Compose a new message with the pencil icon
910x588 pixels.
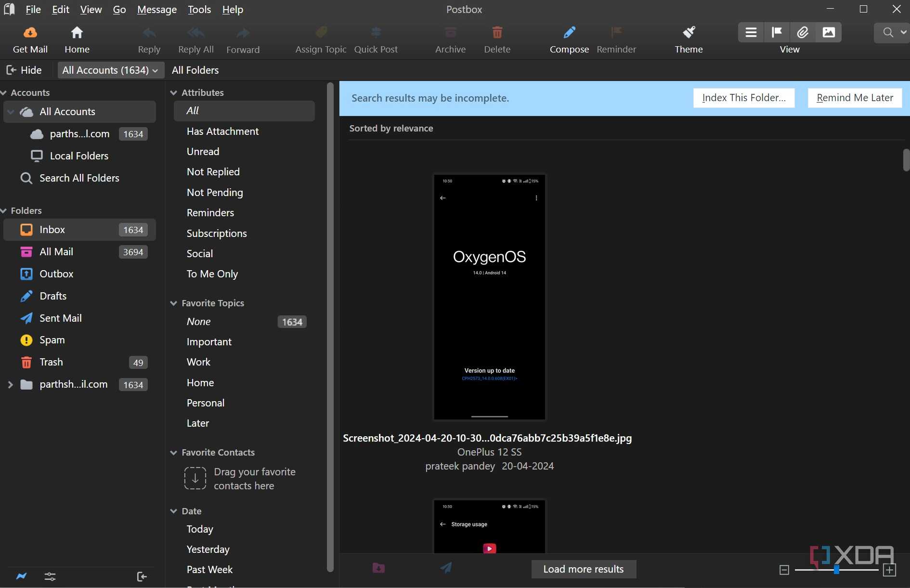[570, 32]
